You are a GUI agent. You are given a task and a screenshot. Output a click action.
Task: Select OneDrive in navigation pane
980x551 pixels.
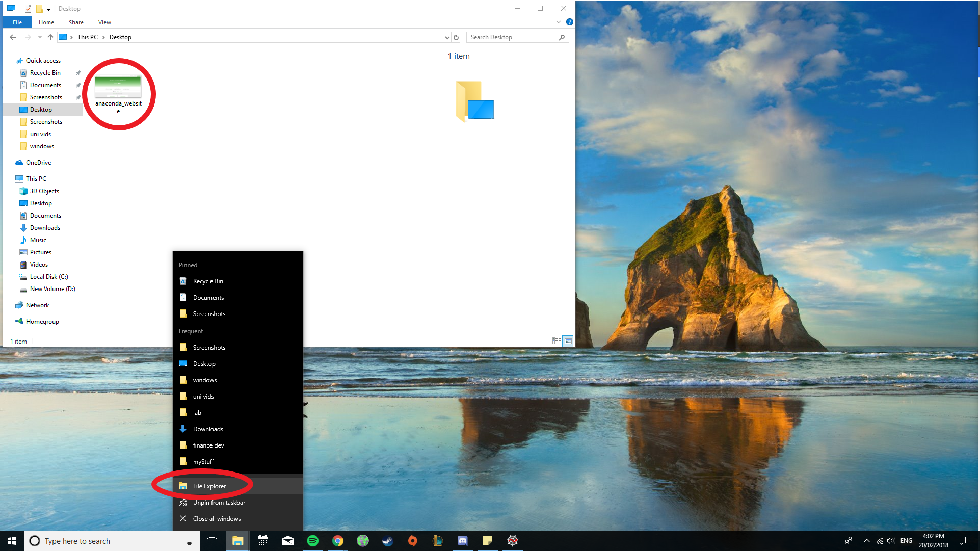click(x=38, y=163)
